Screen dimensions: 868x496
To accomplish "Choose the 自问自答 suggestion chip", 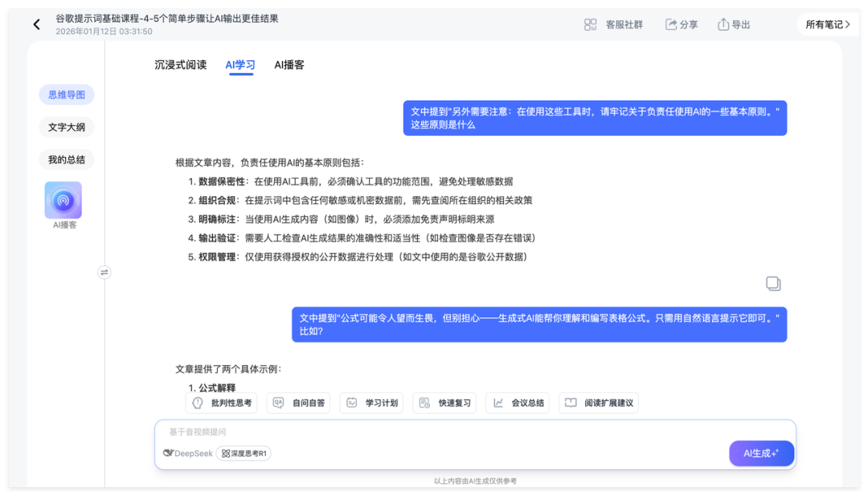I will pos(298,403).
